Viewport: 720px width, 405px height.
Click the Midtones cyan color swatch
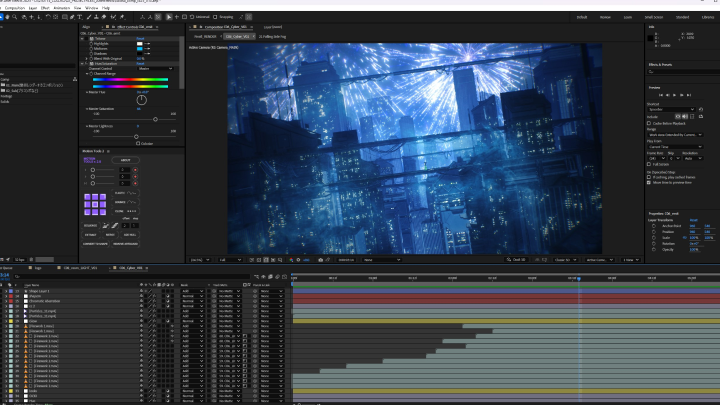[x=140, y=49]
